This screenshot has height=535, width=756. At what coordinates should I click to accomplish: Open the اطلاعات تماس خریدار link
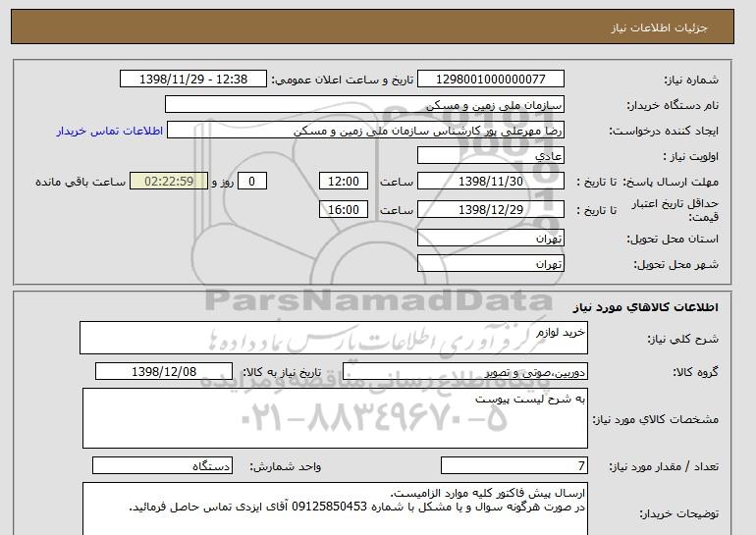(109, 131)
